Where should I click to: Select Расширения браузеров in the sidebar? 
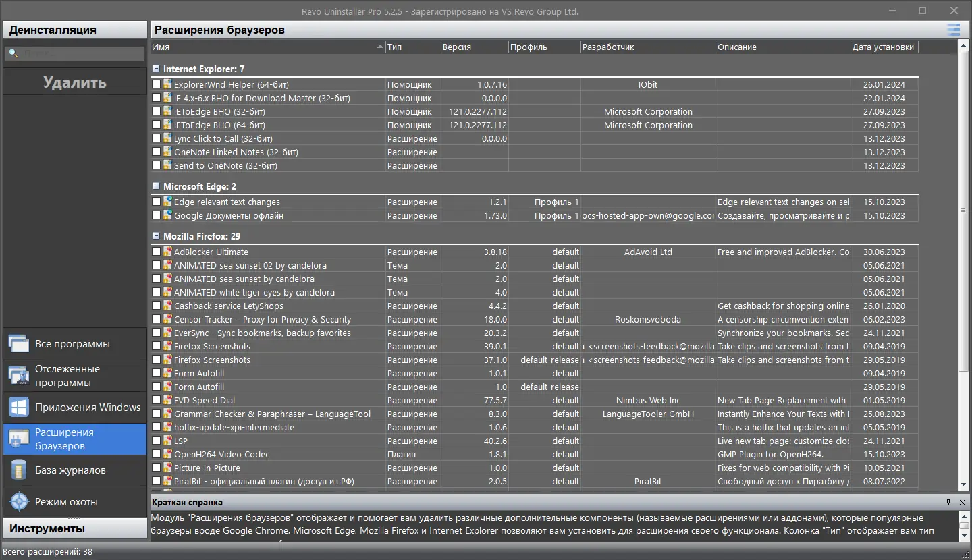(x=75, y=439)
